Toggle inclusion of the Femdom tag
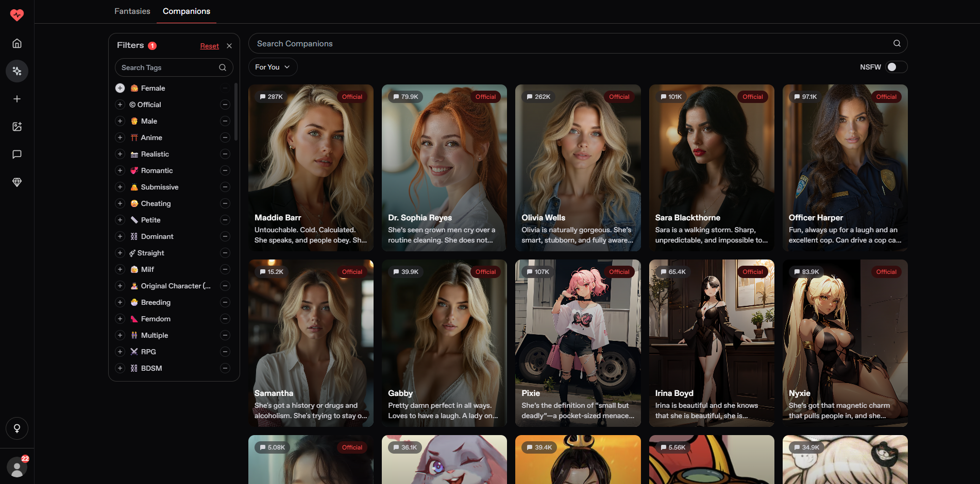Screen dimensions: 980x484 120,319
